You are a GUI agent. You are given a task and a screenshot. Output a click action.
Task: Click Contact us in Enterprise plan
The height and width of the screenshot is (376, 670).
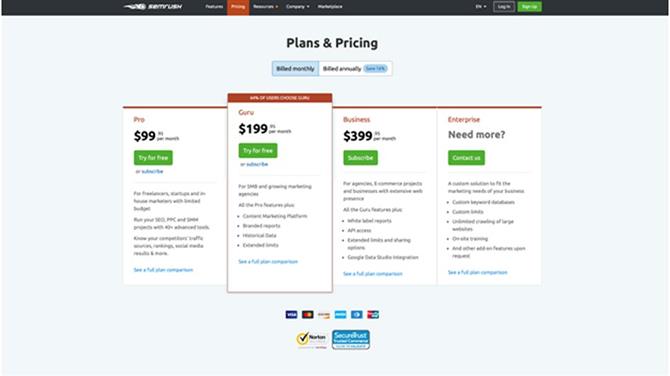[x=466, y=158]
